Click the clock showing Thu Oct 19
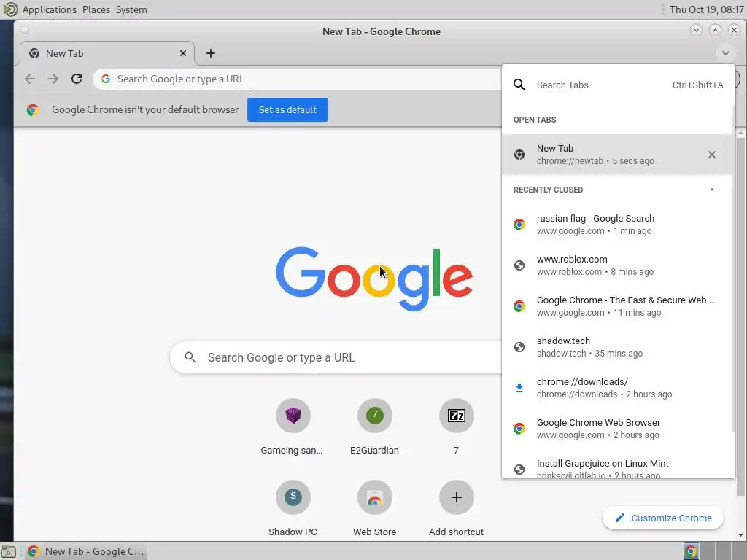Screen dimensions: 747x560 coord(706,9)
